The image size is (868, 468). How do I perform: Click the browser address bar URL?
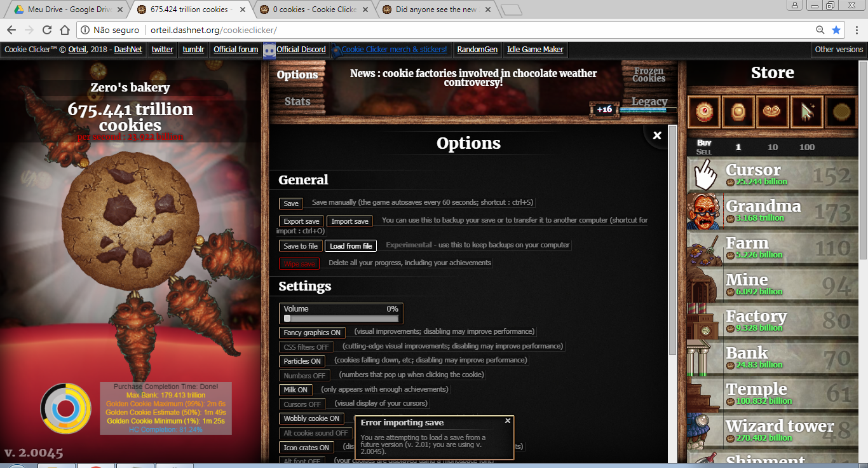coord(214,30)
